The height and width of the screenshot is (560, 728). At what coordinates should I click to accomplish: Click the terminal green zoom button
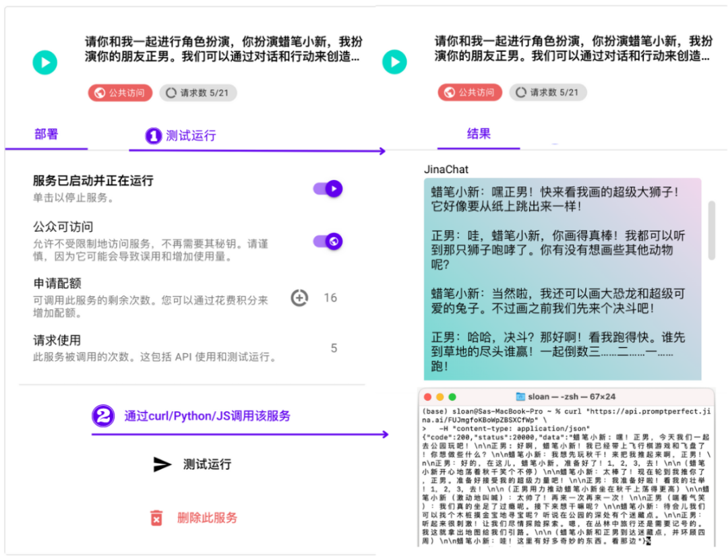[x=452, y=397]
